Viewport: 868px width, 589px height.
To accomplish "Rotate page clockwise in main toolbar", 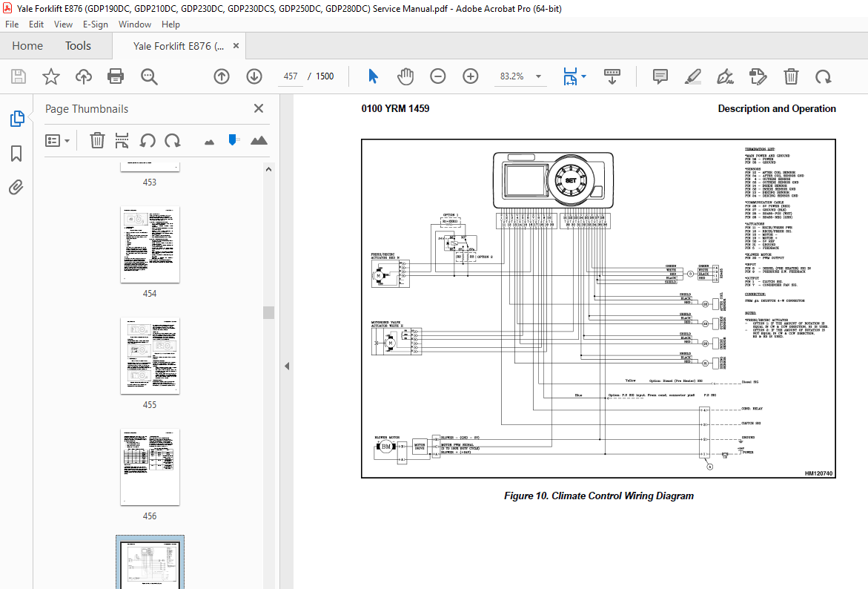I will tap(824, 76).
